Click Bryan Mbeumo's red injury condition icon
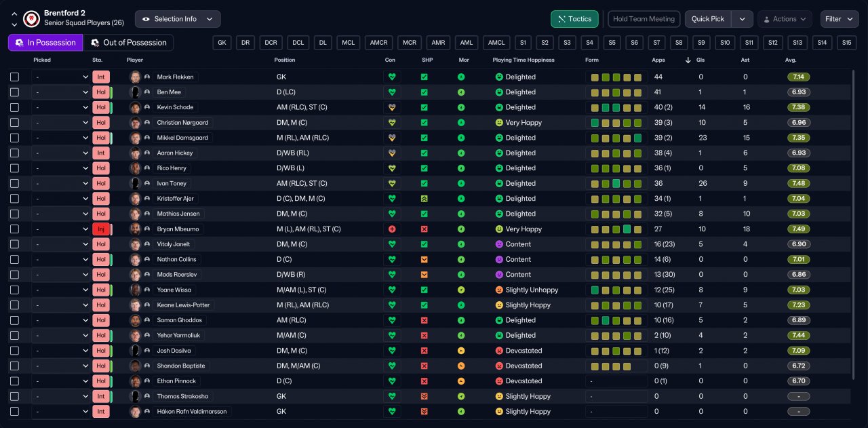 coord(391,229)
